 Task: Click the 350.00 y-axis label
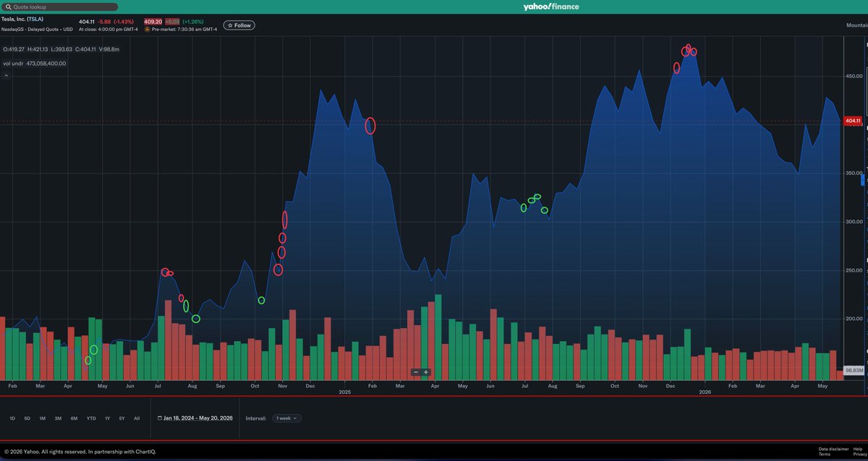[x=854, y=173]
